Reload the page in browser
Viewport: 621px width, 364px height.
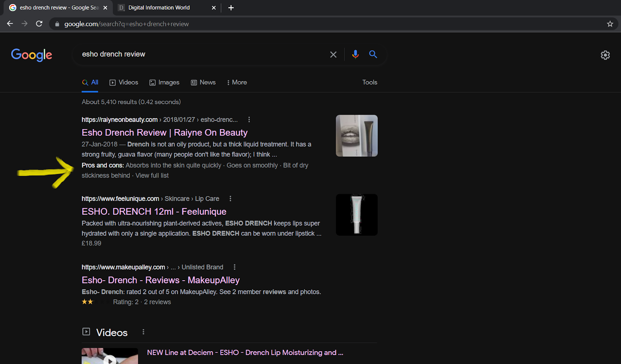click(x=39, y=24)
